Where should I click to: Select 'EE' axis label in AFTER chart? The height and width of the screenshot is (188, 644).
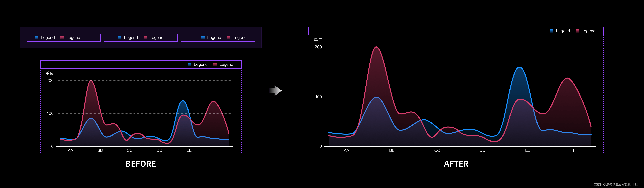point(527,150)
